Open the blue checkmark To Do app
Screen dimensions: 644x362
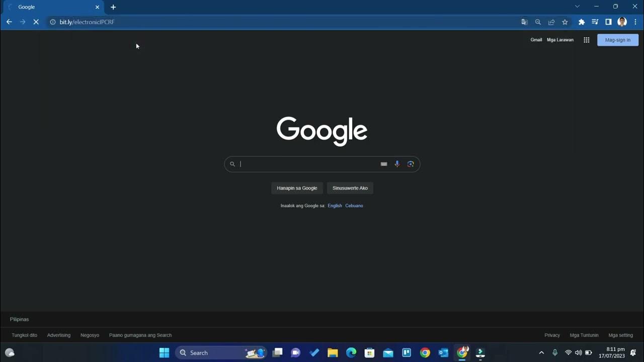coord(314,353)
